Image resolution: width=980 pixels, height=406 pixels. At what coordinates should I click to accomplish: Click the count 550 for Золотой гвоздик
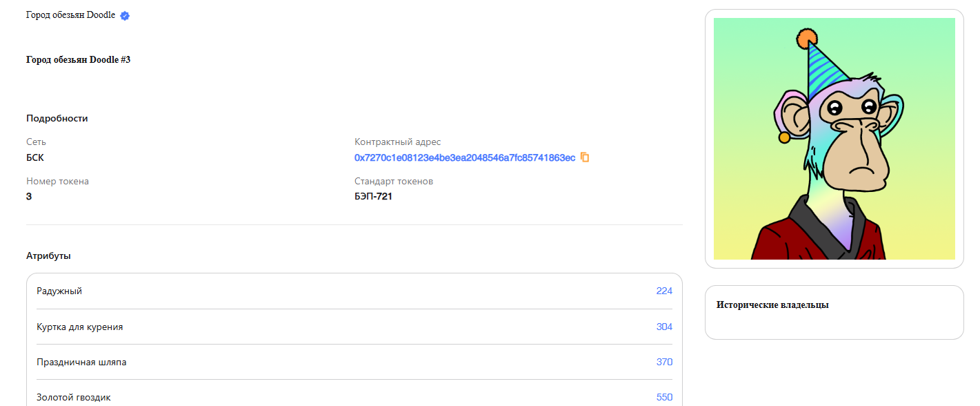click(664, 398)
